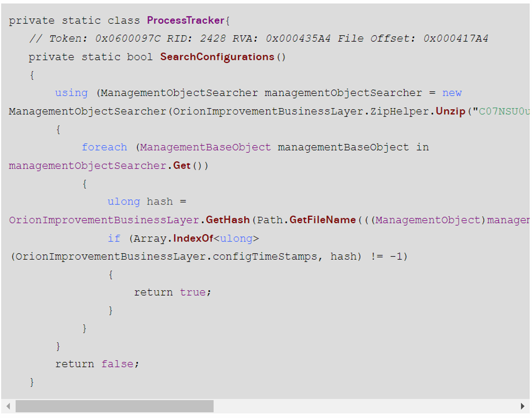This screenshot has height=418, width=532.
Task: Click the 'using' keyword
Action: pyautogui.click(x=71, y=93)
